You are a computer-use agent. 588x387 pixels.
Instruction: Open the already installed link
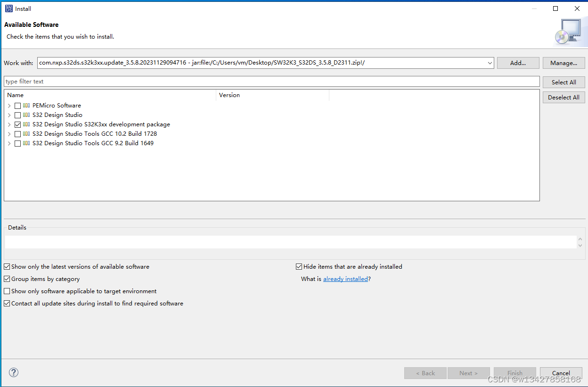click(345, 279)
